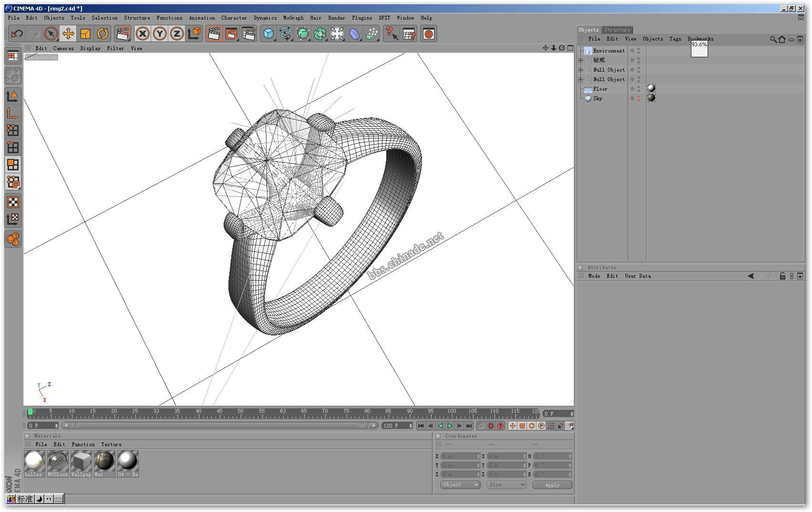Click the Apply button
Viewport: 812px width, 512px height.
(x=552, y=485)
